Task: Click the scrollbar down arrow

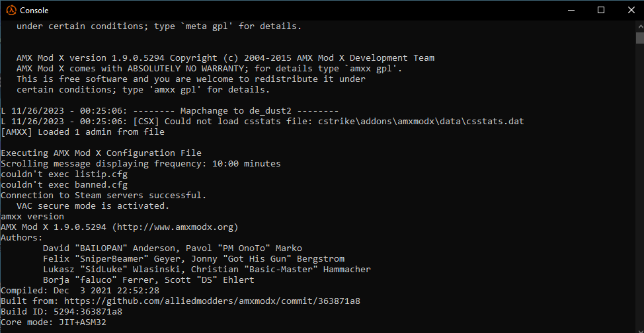Action: point(639,328)
